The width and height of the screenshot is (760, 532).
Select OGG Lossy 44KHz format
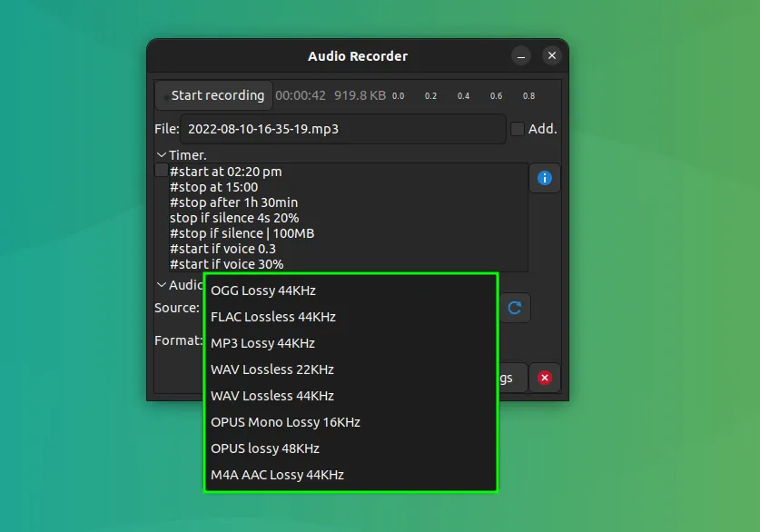point(263,291)
